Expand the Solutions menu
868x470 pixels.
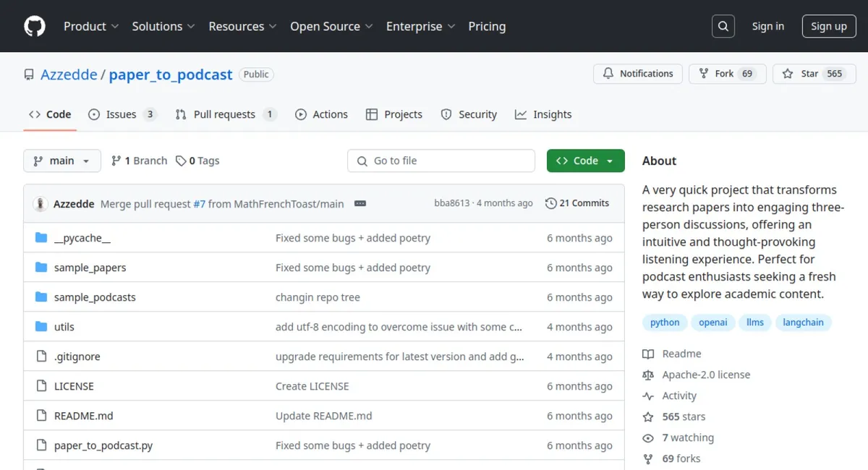coord(163,26)
